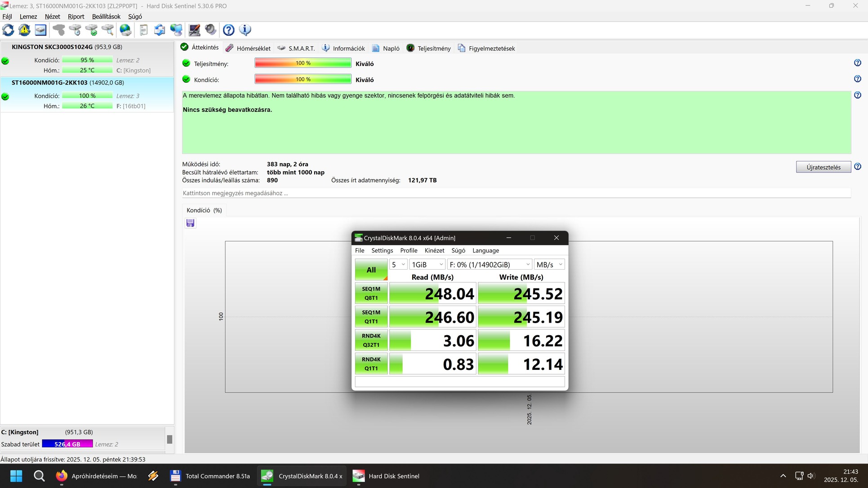Click the blue question mark toolbar icon

click(x=228, y=30)
